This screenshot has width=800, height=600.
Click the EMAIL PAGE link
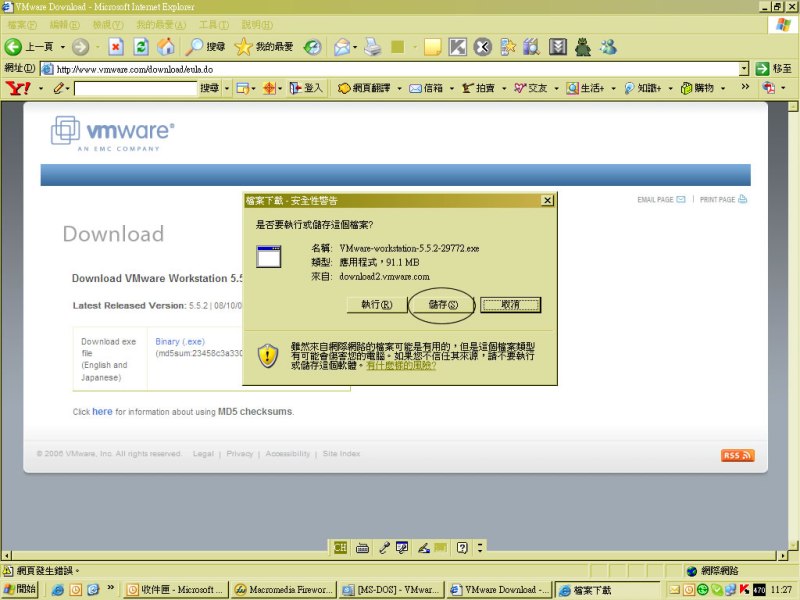[661, 199]
